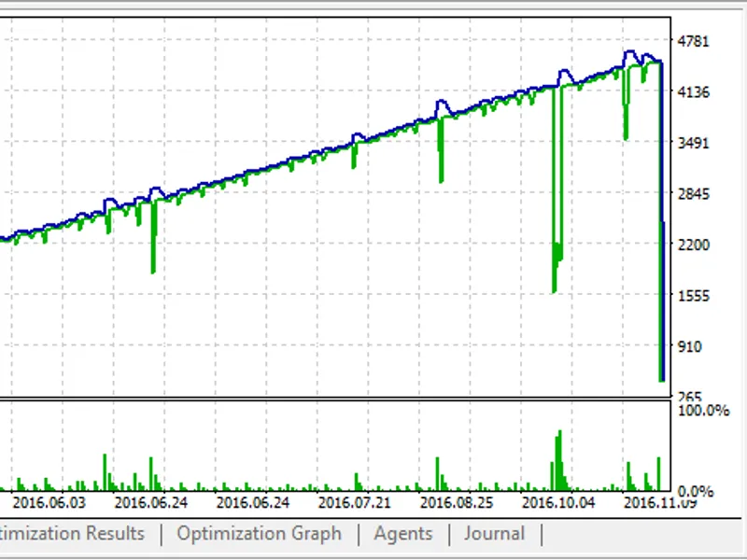Click the 2016.11.09 date label
Screen dimensions: 747x560
[660, 502]
